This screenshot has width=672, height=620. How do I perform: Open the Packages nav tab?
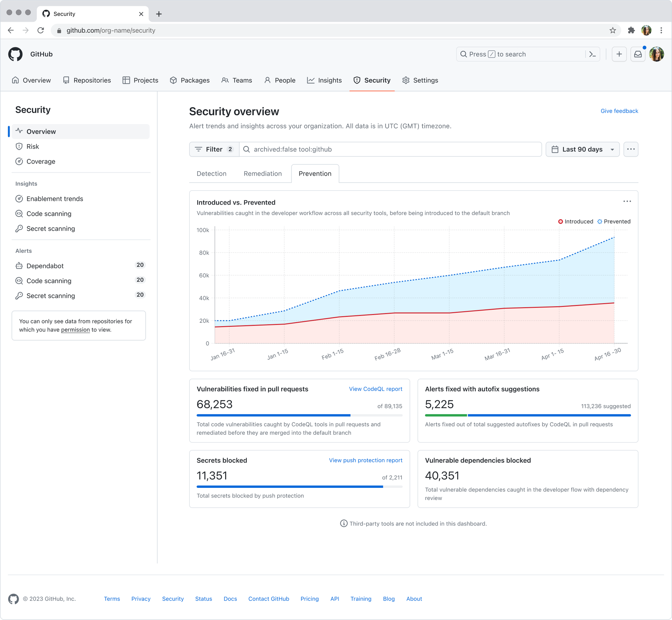190,80
